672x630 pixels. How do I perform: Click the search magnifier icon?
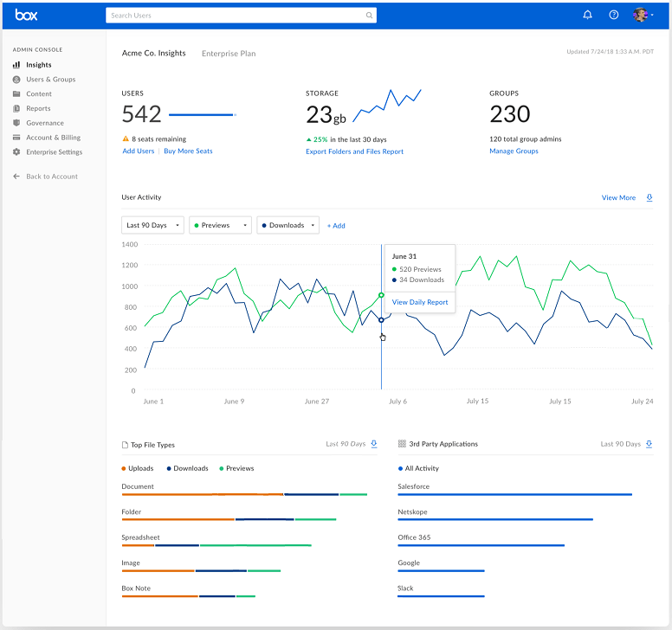370,16
